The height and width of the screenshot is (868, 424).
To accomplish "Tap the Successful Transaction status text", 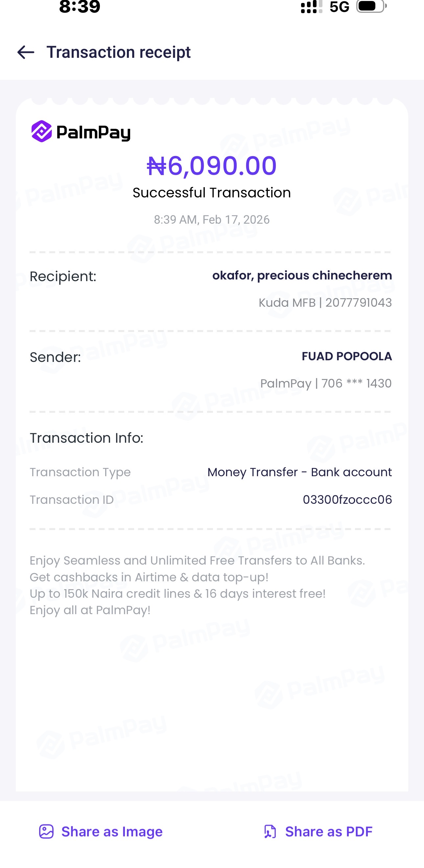I will tap(212, 193).
